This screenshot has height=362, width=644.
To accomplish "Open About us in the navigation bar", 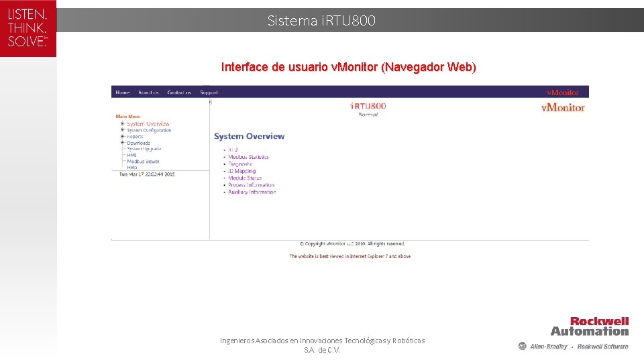I will tap(148, 93).
